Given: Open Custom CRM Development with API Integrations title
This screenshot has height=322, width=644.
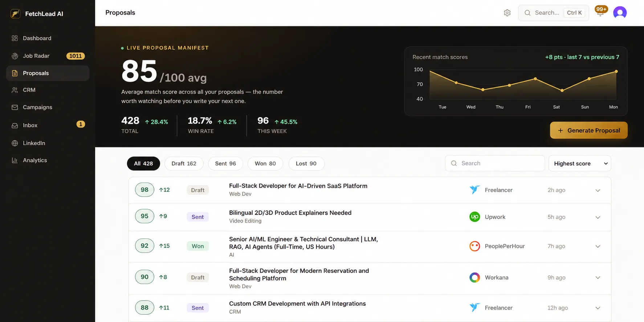Looking at the screenshot, I should 297,303.
